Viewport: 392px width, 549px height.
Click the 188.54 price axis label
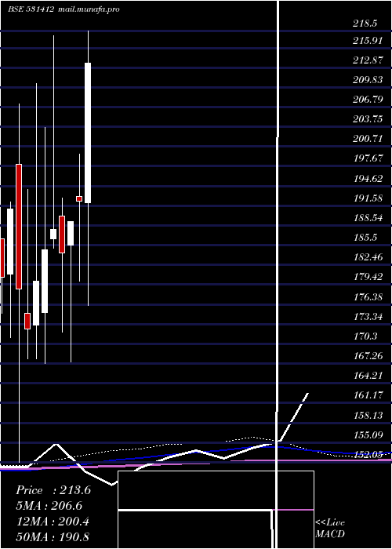[x=368, y=218]
